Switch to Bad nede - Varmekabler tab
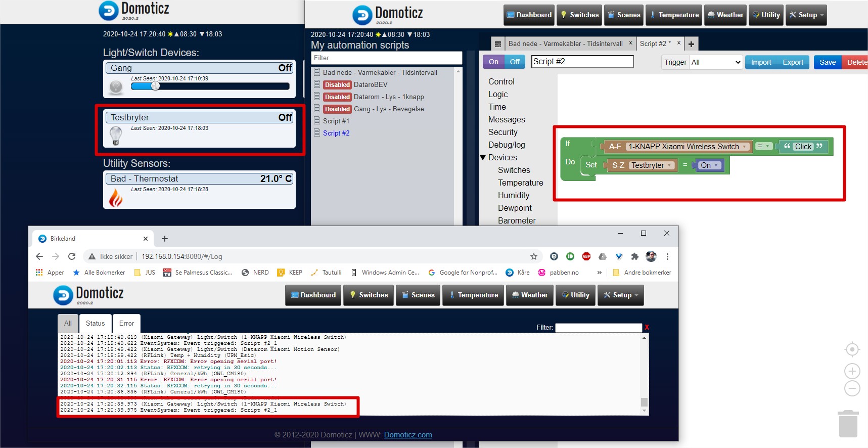 (565, 44)
